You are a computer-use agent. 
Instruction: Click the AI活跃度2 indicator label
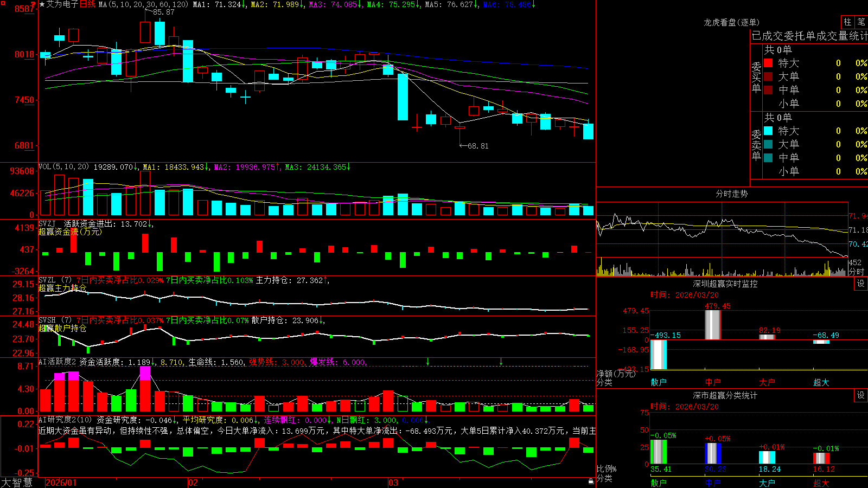coord(58,362)
